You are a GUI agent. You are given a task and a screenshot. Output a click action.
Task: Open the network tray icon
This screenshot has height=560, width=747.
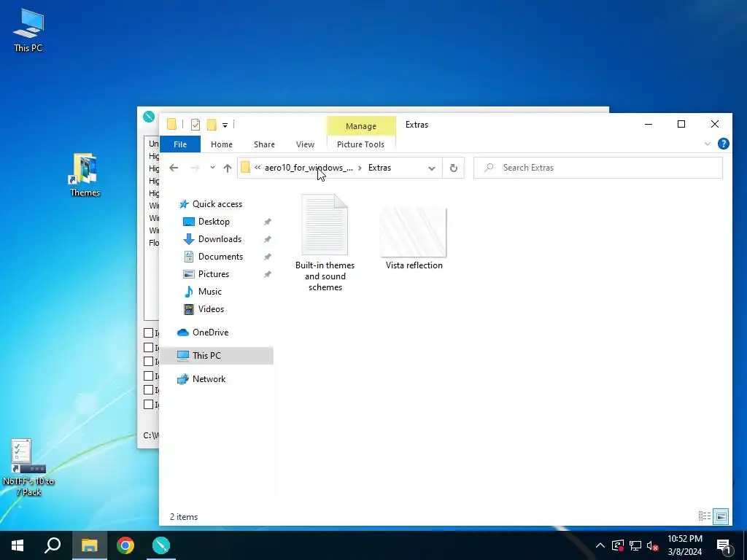(635, 545)
